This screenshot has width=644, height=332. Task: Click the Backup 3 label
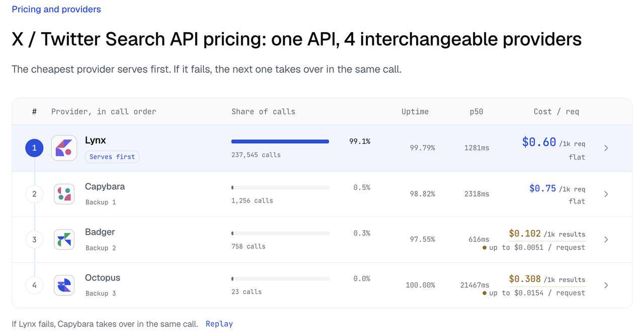coord(101,293)
